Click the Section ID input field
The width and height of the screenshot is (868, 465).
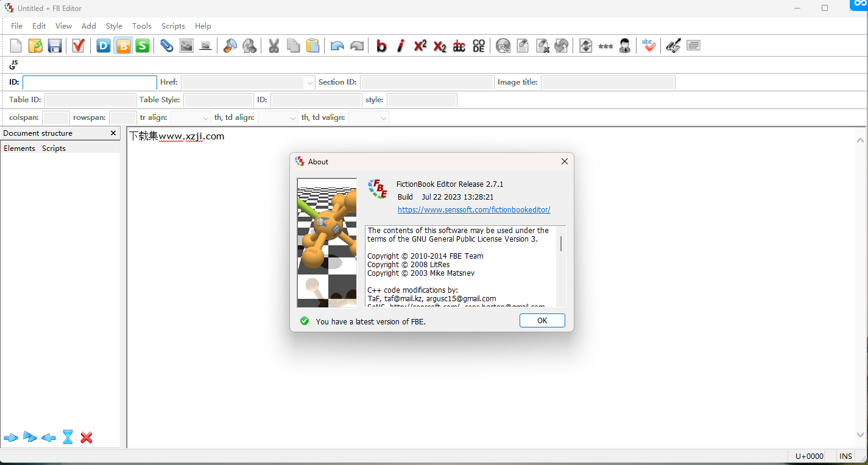(x=427, y=83)
